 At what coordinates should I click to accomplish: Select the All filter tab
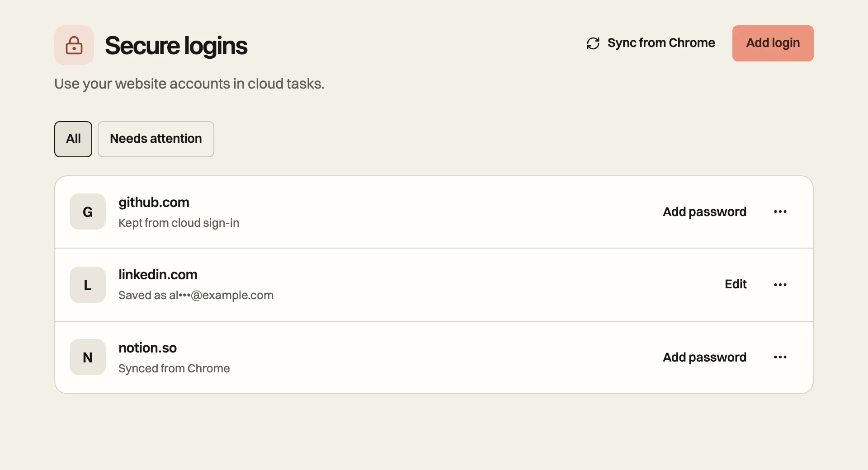(73, 139)
